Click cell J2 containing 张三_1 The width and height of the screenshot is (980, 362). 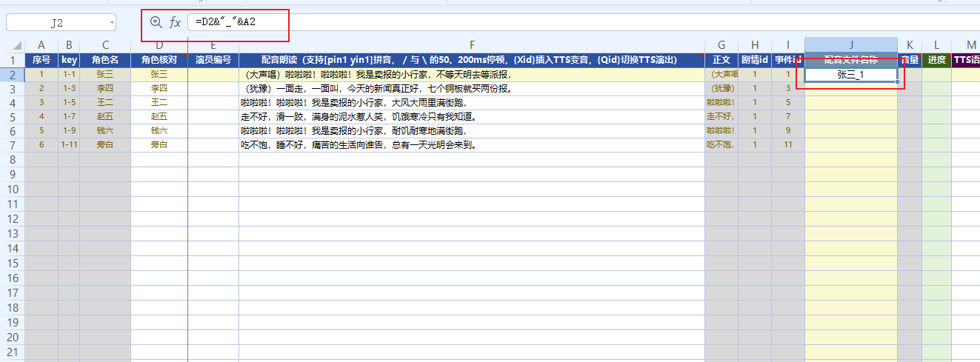click(x=850, y=74)
